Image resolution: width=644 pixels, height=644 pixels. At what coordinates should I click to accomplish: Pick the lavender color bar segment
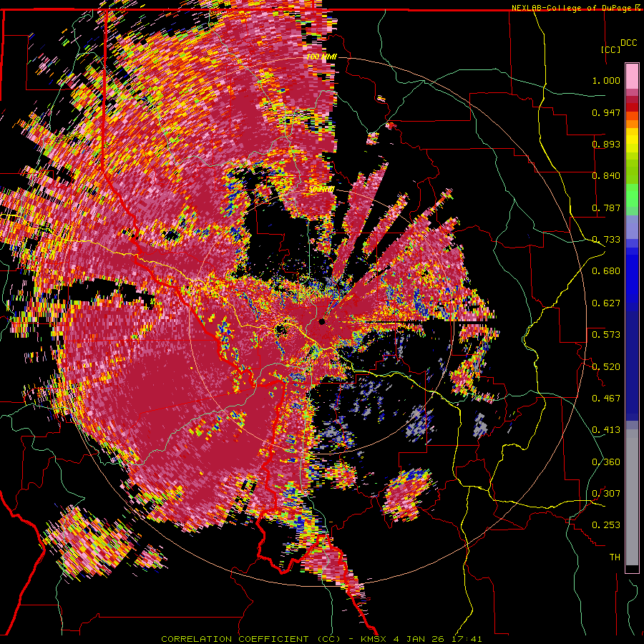[x=632, y=227]
